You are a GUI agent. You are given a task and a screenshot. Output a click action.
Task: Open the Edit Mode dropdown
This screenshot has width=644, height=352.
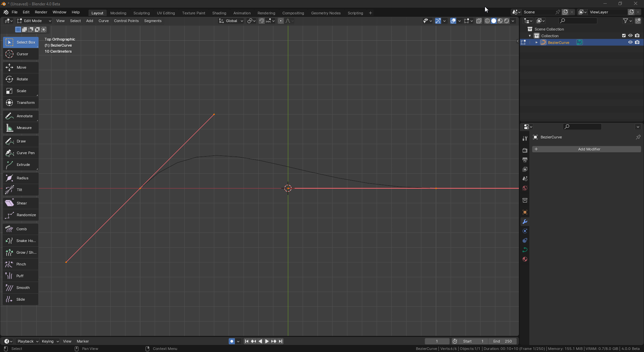(x=34, y=21)
